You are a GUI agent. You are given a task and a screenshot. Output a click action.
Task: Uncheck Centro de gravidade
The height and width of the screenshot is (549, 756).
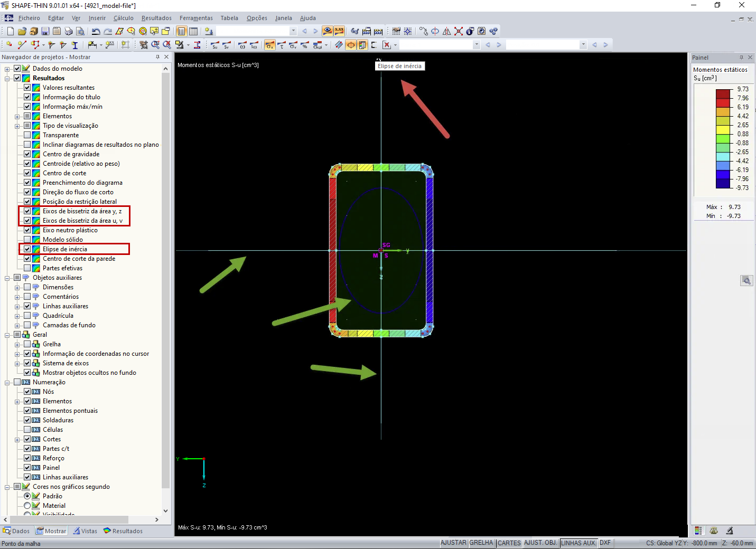click(x=27, y=154)
